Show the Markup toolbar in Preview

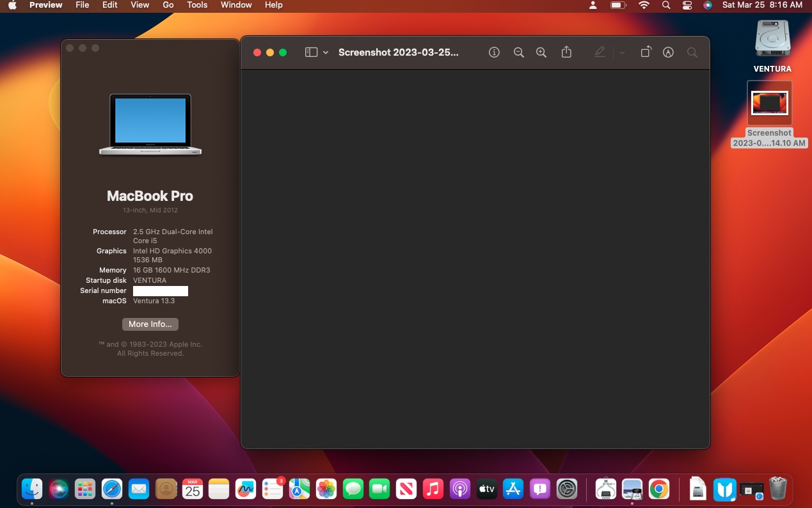tap(668, 52)
